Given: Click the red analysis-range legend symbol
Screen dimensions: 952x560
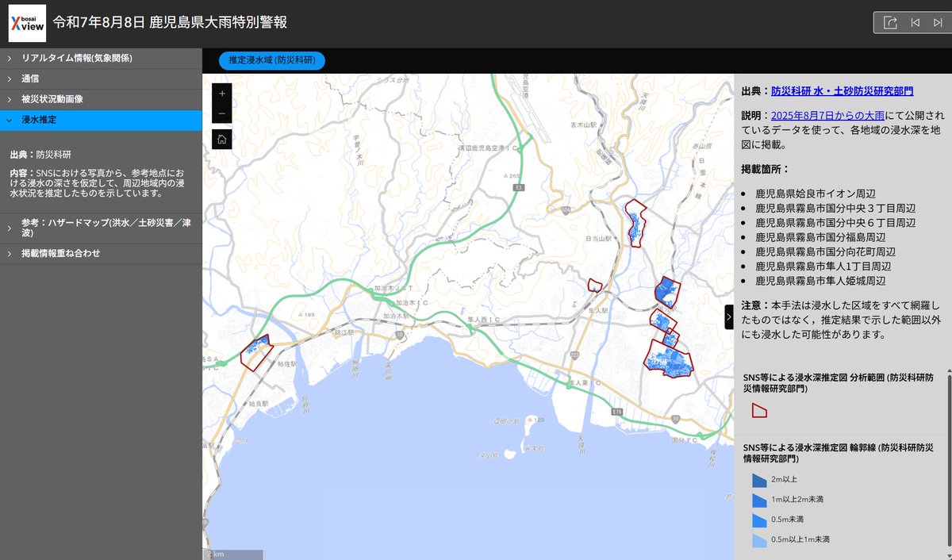Looking at the screenshot, I should (759, 410).
